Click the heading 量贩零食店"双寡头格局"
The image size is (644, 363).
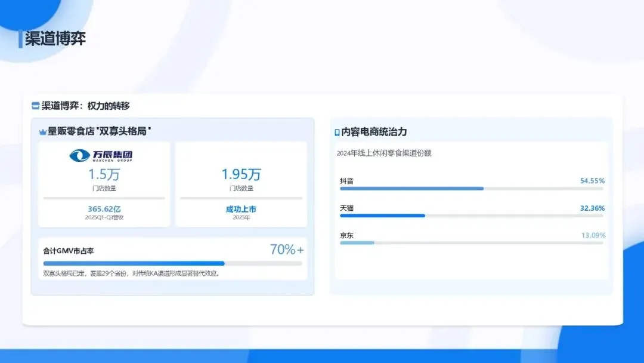coord(99,131)
